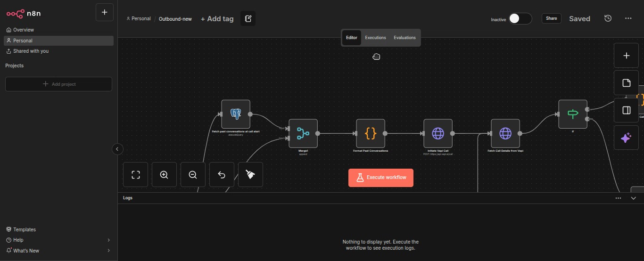Open the workflow three-dot options menu
Screen dimensions: 644x261
point(628,18)
